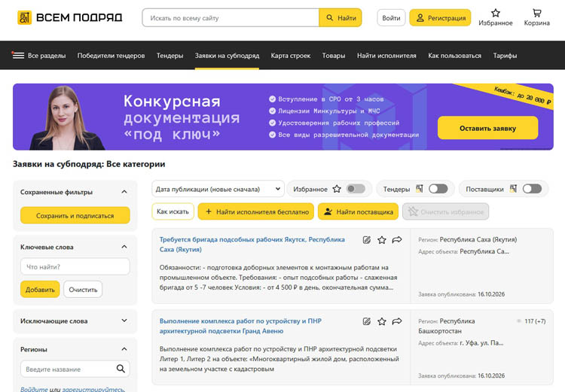
Task: Click the Очистить keyword button
Action: 83,290
